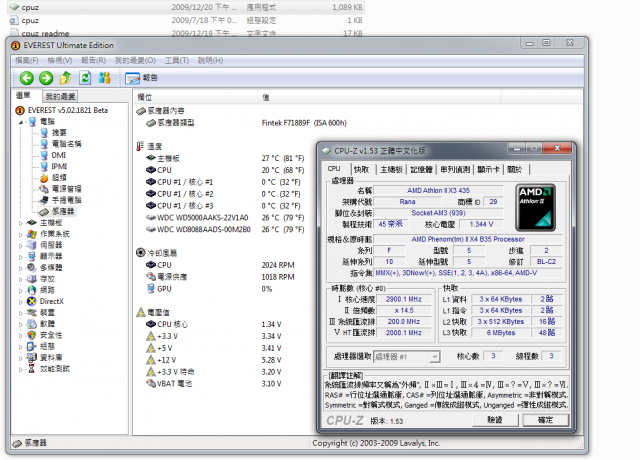Expand the 存放 storage tree node
The image size is (640, 460).
[21, 279]
